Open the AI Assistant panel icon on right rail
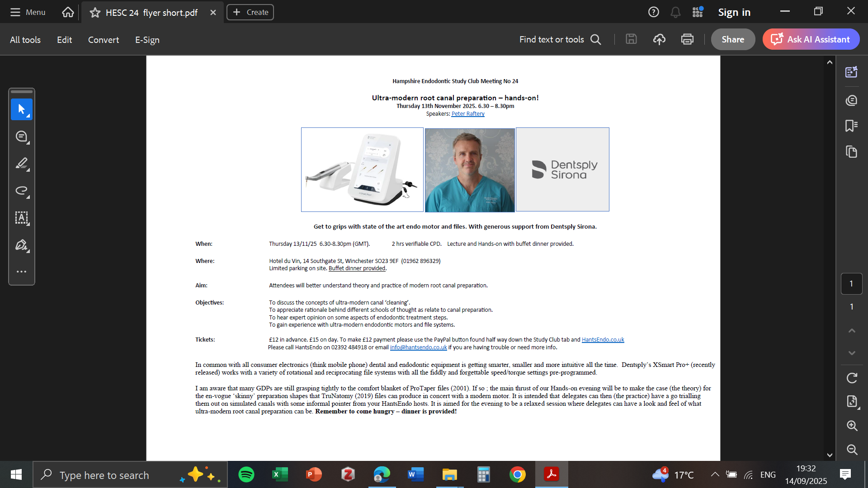The width and height of the screenshot is (868, 488). coord(852,72)
